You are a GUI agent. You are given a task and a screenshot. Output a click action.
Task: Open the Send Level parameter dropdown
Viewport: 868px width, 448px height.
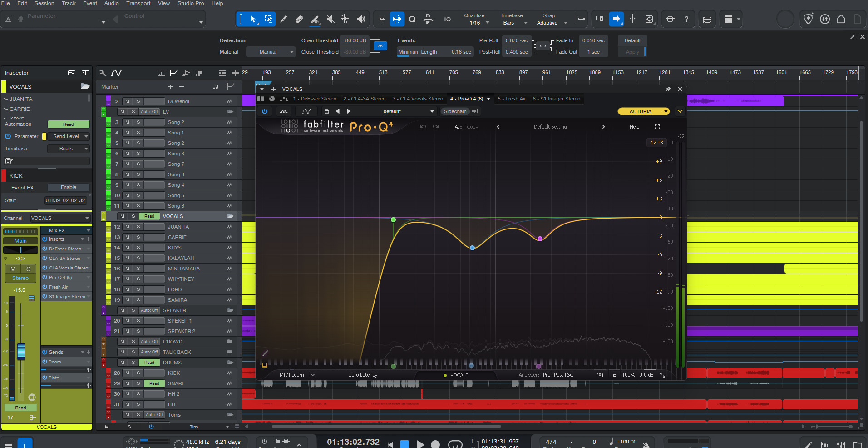click(69, 136)
